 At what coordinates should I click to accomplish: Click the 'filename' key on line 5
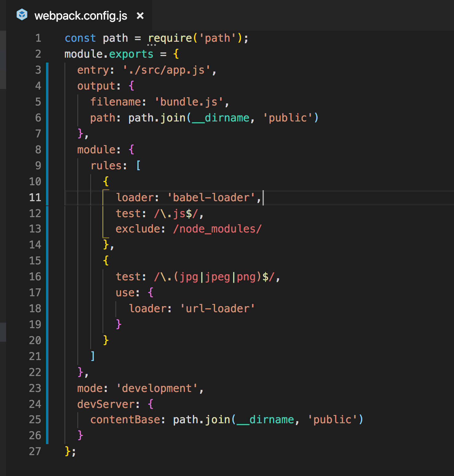(115, 102)
